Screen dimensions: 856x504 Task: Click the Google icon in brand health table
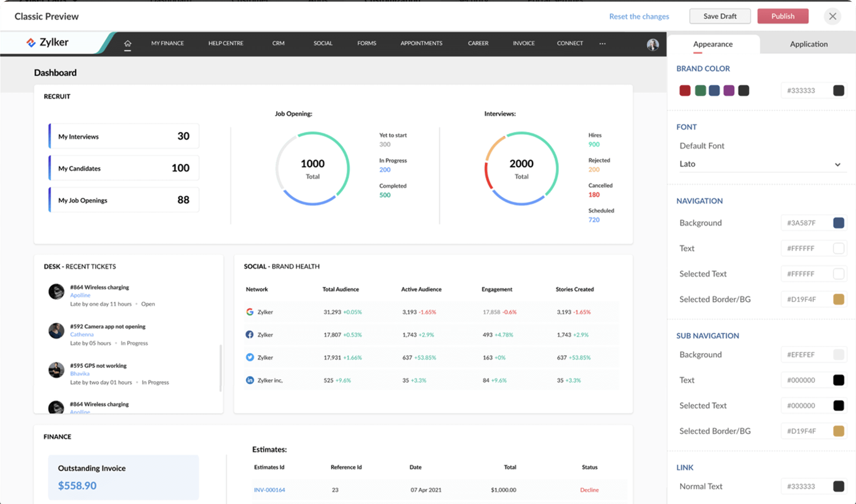pyautogui.click(x=250, y=311)
